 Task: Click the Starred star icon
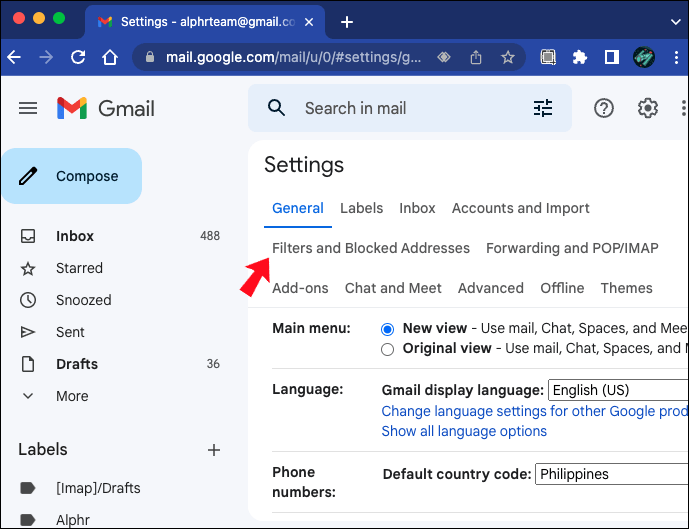pos(28,268)
